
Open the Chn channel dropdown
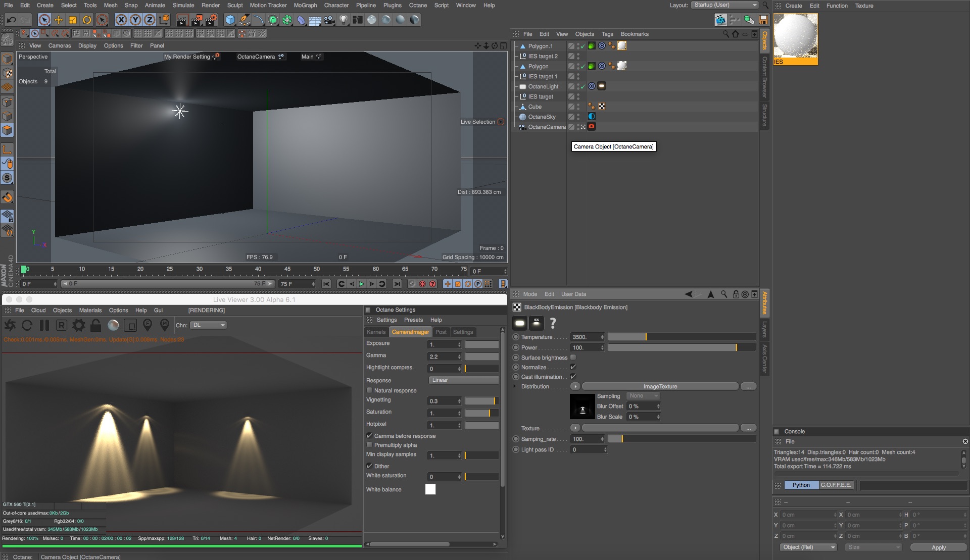coord(208,325)
